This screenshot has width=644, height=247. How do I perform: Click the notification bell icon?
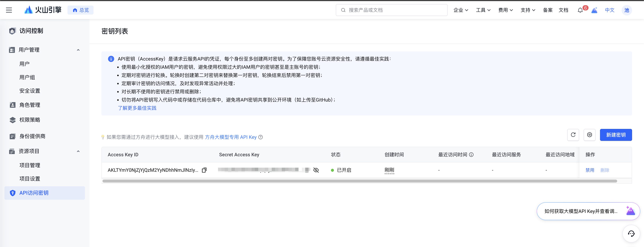(x=580, y=10)
